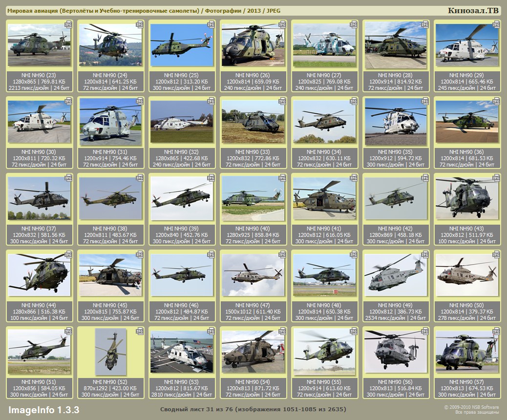This screenshot has height=420, width=507.
Task: Click the JPG badge on NHI NH90 (25)
Action: (x=211, y=24)
